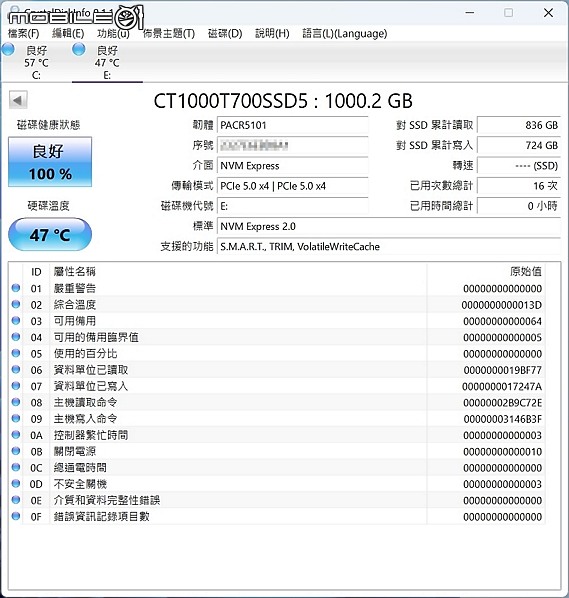Click the status dot for attribute 07 資料單位已寫入
This screenshot has height=598, width=569.
coord(16,386)
